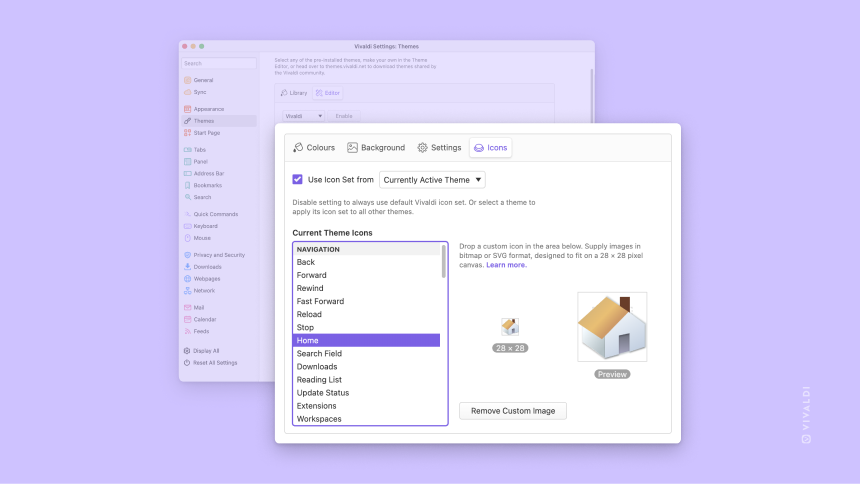This screenshot has height=484, width=860.
Task: Select Quick Commands icon in sidebar
Action: [x=188, y=214]
